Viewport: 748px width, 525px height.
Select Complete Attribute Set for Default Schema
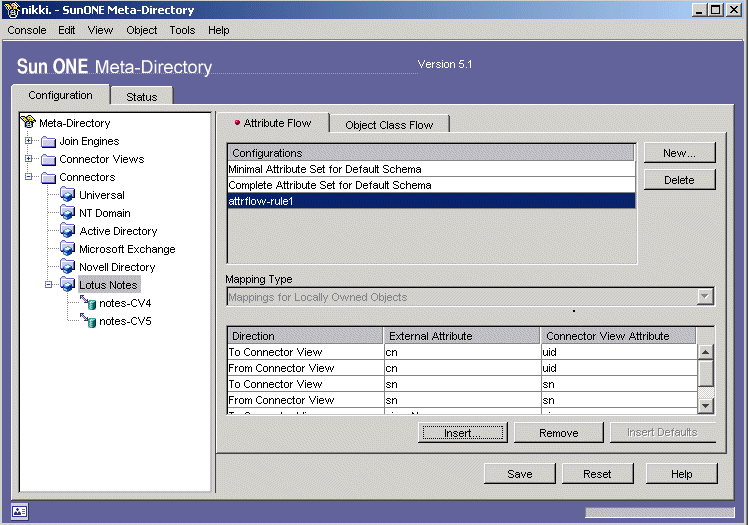pos(431,185)
